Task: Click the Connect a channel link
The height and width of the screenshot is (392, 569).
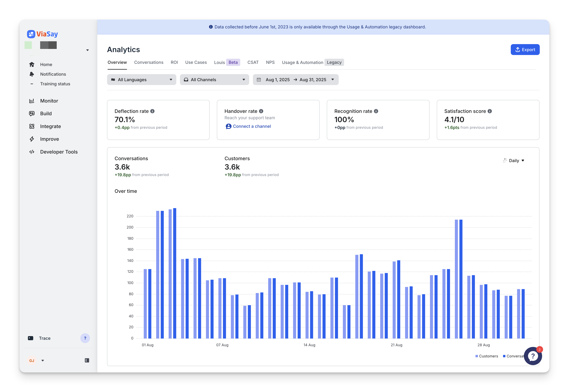Action: [x=251, y=126]
